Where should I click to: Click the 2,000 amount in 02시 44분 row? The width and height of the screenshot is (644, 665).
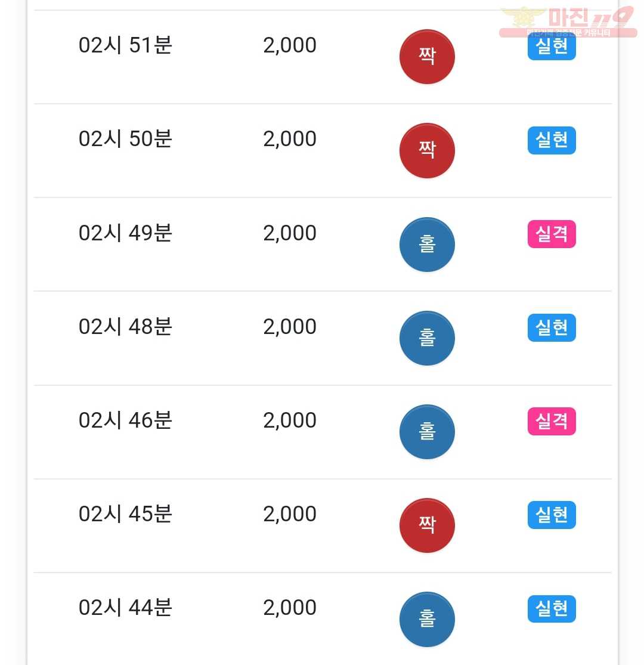(x=290, y=608)
